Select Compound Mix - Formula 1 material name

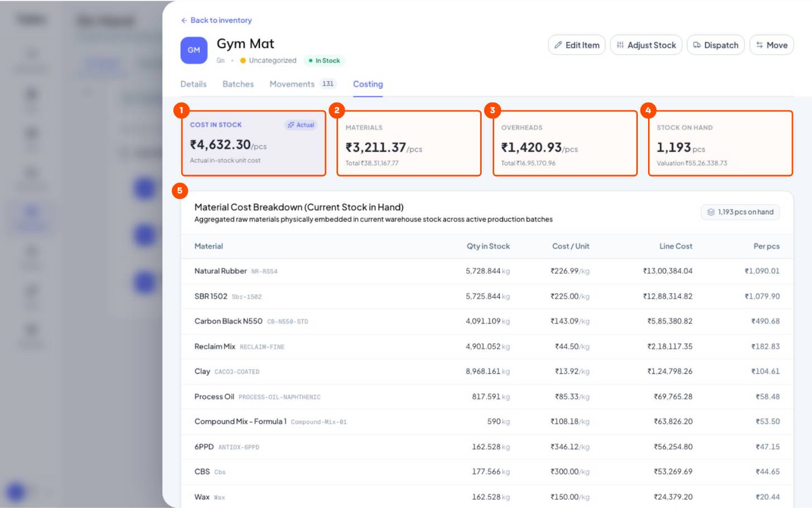coord(240,422)
